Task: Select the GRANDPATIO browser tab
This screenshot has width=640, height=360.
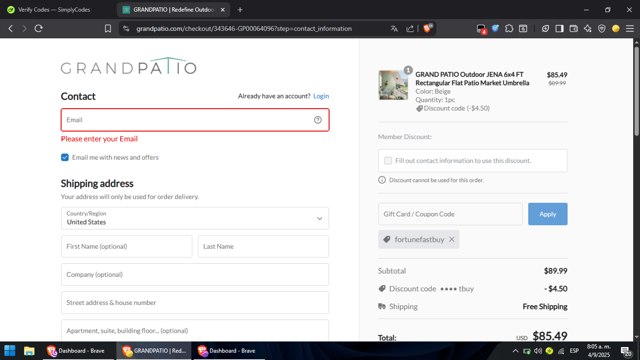Action: (x=173, y=10)
